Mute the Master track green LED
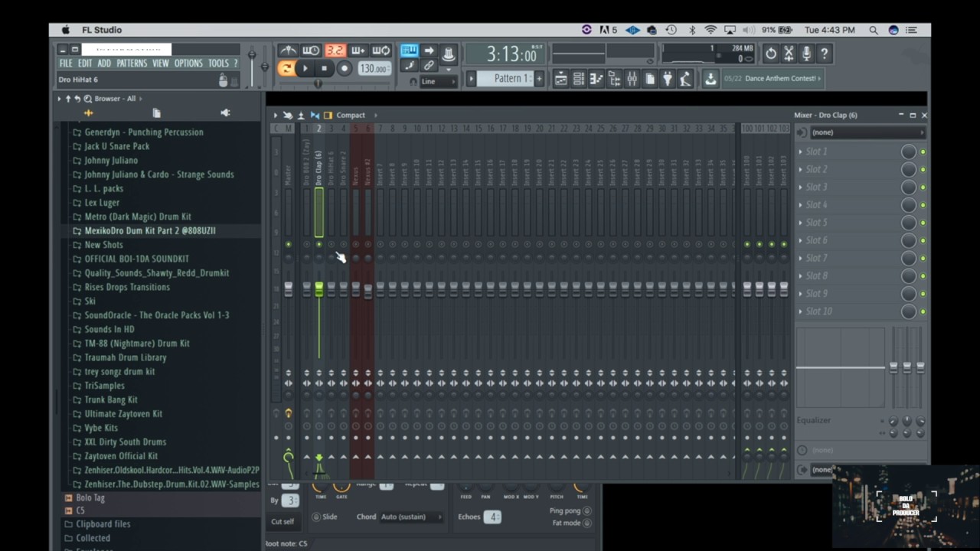This screenshot has width=980, height=551. 289,244
